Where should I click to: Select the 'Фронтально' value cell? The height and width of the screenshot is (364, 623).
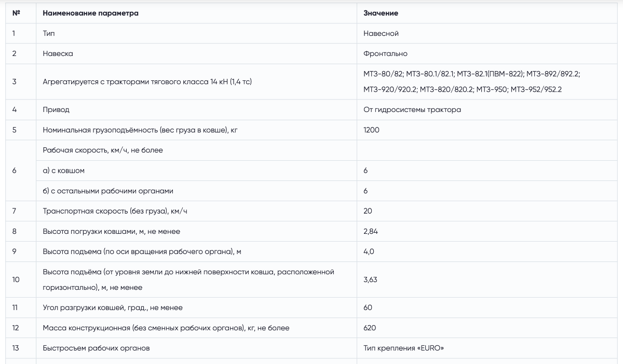(x=487, y=53)
